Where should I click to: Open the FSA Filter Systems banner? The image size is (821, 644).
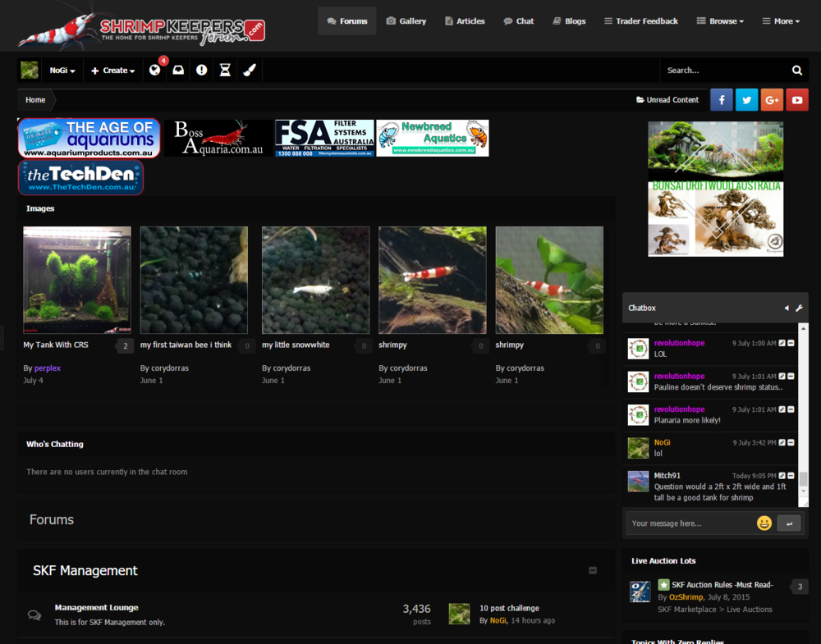click(324, 138)
